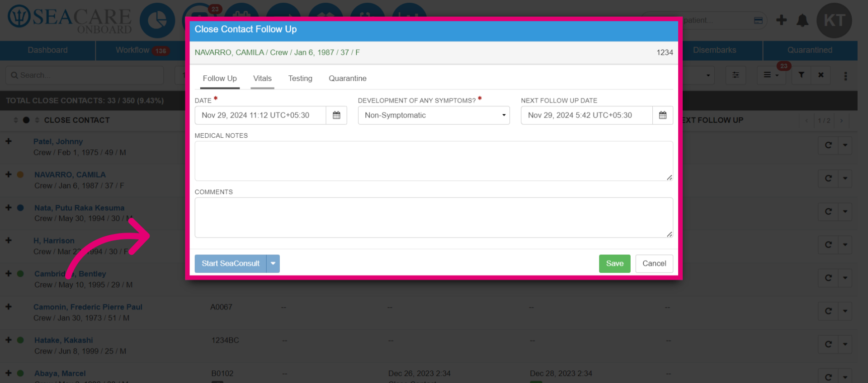Switch to the Testing tab

pyautogui.click(x=300, y=79)
